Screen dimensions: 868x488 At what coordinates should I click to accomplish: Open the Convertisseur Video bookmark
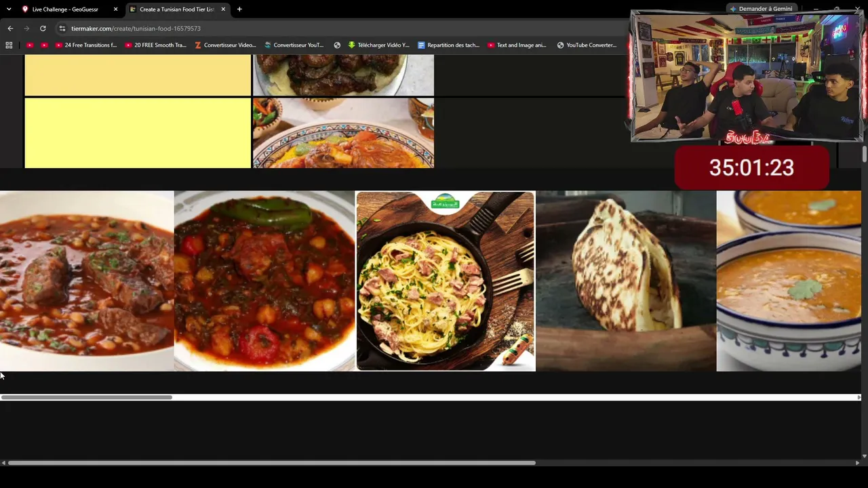click(x=225, y=45)
